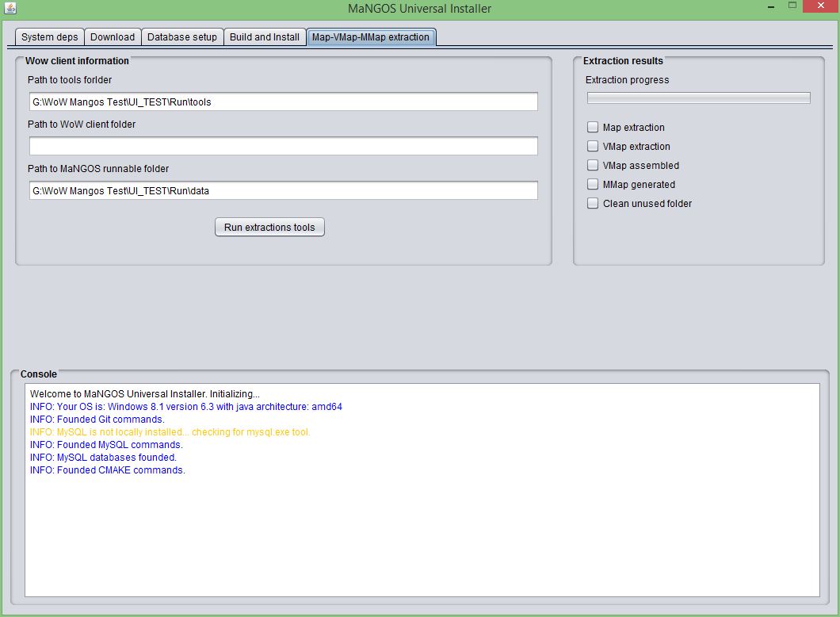Click the 'Path to WoW client folder' label
840x617 pixels.
click(x=82, y=125)
